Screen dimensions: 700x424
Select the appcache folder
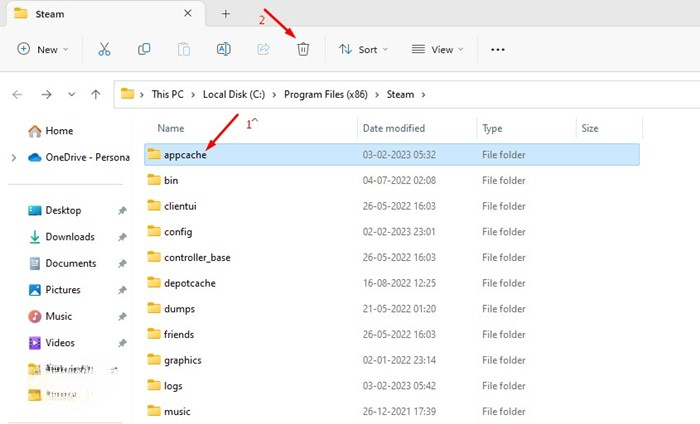click(x=392, y=154)
